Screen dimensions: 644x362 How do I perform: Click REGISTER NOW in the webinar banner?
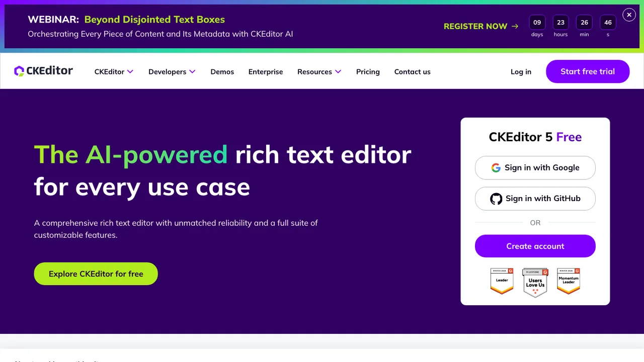click(475, 26)
